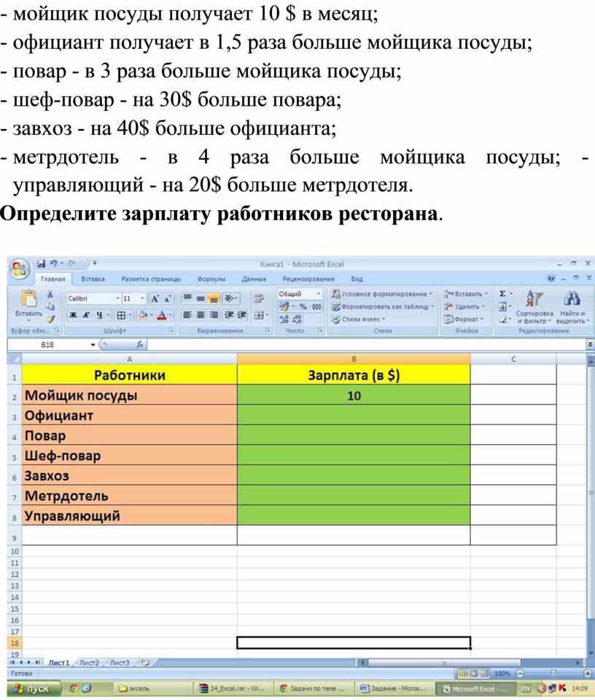Paste with the Вставить clipboard button
595x700 pixels.
tap(28, 305)
